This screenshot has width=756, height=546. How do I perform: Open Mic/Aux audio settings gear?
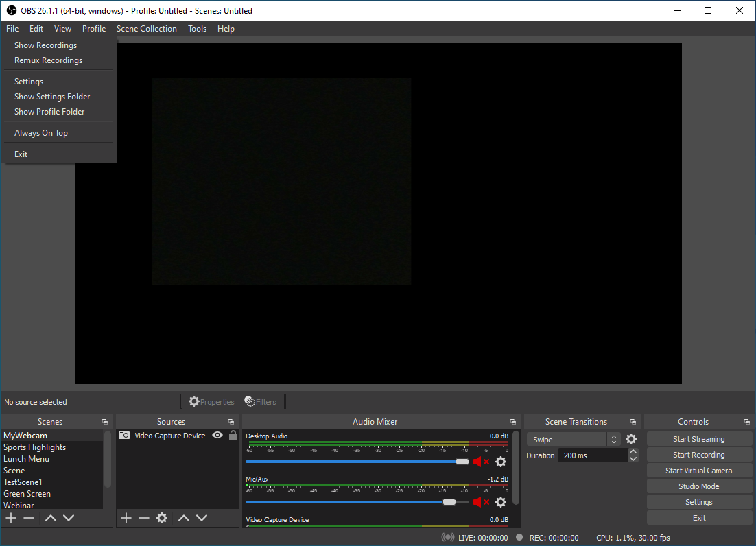coord(501,502)
